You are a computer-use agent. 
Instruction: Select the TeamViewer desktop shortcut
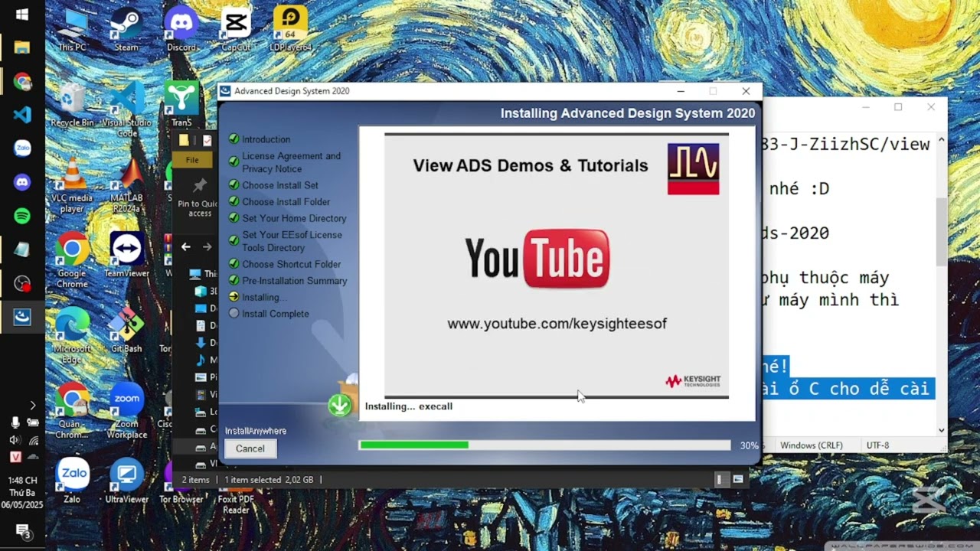(126, 255)
